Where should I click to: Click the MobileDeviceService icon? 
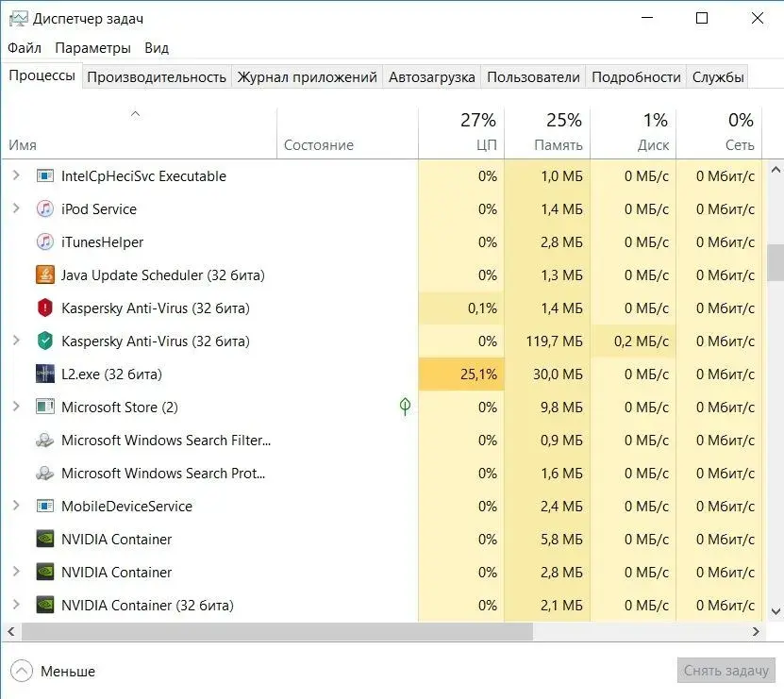(45, 506)
